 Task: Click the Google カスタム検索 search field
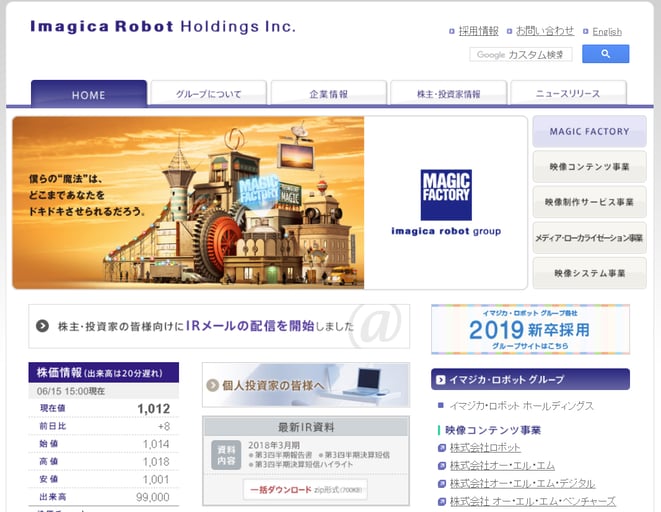click(521, 54)
